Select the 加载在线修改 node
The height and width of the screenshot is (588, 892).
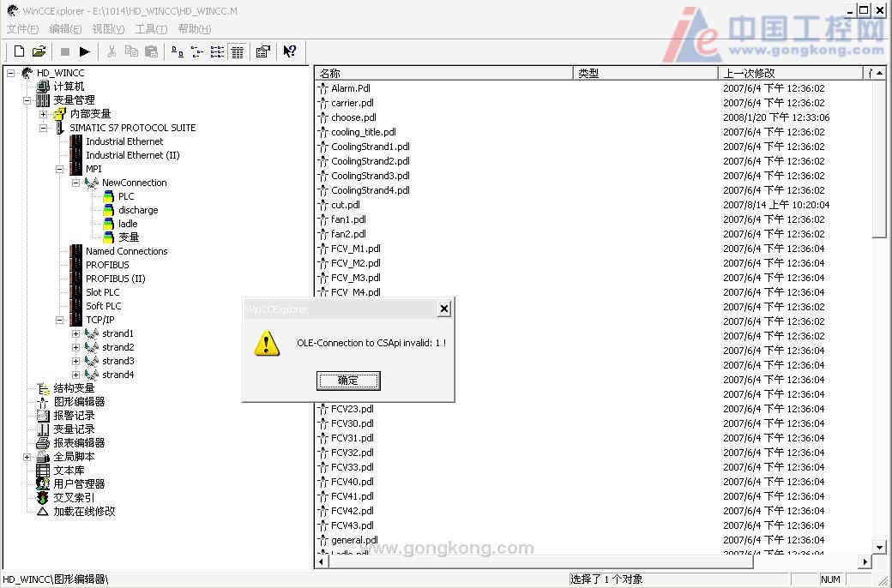(x=84, y=511)
